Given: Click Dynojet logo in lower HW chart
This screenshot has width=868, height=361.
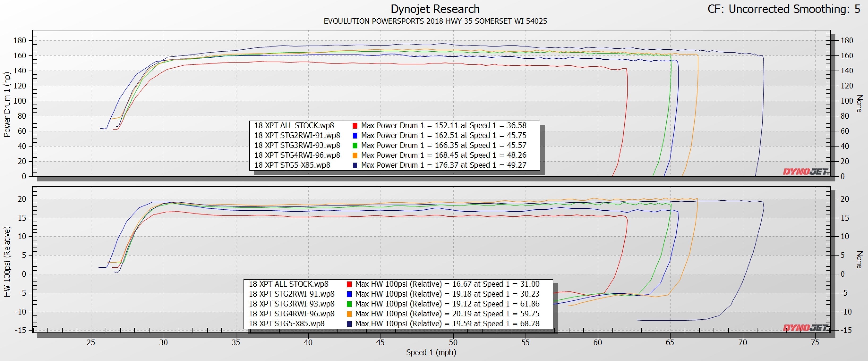Looking at the screenshot, I should click(806, 328).
